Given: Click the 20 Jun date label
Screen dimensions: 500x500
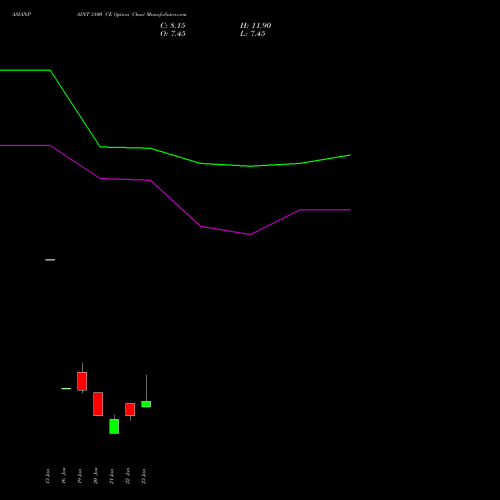Looking at the screenshot, I should pyautogui.click(x=95, y=476).
